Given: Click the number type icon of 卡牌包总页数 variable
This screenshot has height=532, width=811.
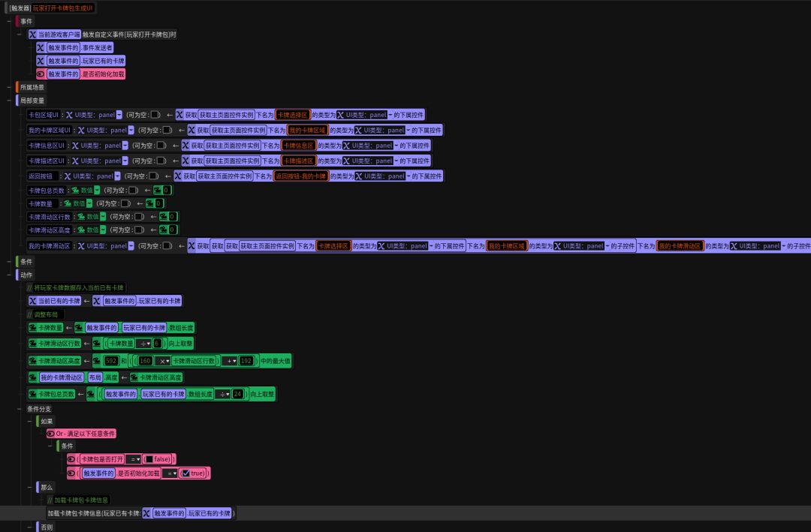Looking at the screenshot, I should click(76, 191).
